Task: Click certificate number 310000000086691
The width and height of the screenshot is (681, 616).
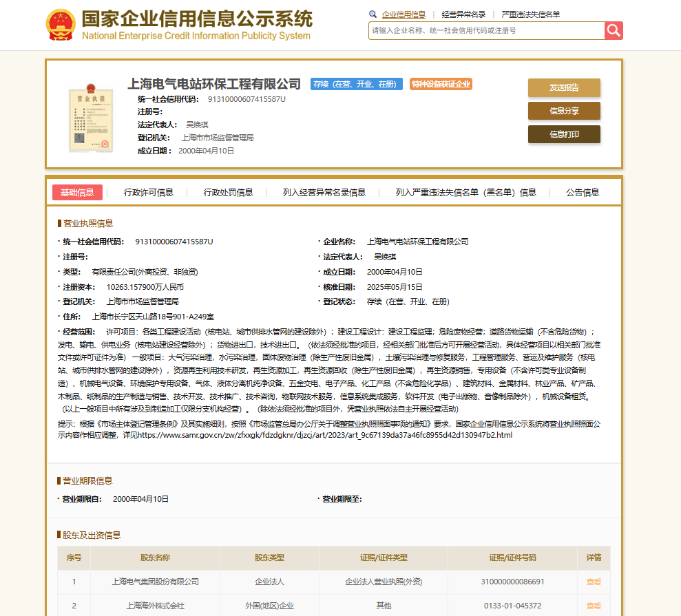Action: coord(512,582)
